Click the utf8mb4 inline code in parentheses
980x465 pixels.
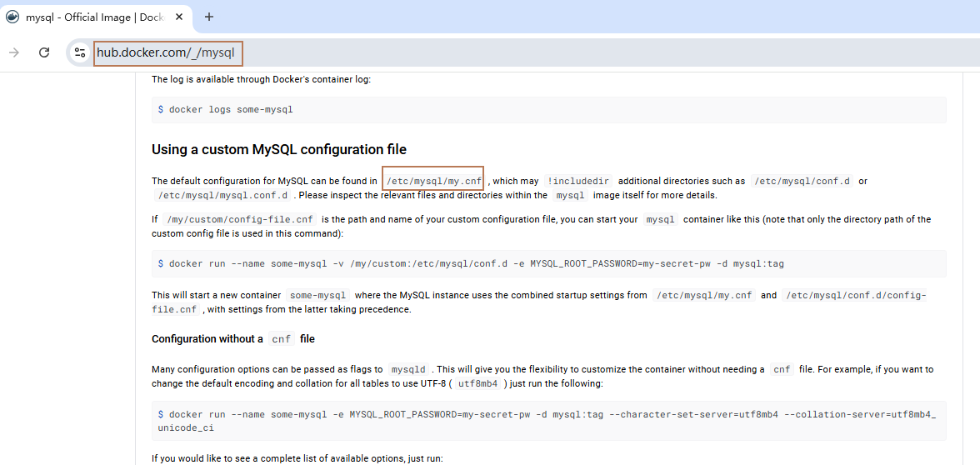pos(478,383)
